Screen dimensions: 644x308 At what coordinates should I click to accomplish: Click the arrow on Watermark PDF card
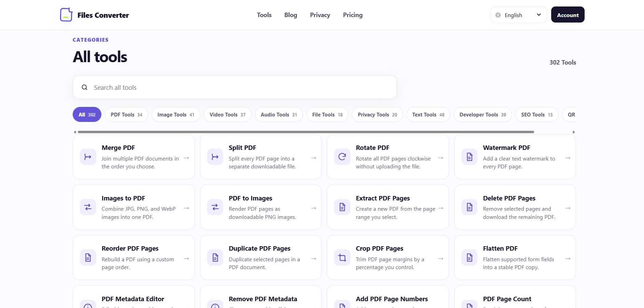[568, 158]
